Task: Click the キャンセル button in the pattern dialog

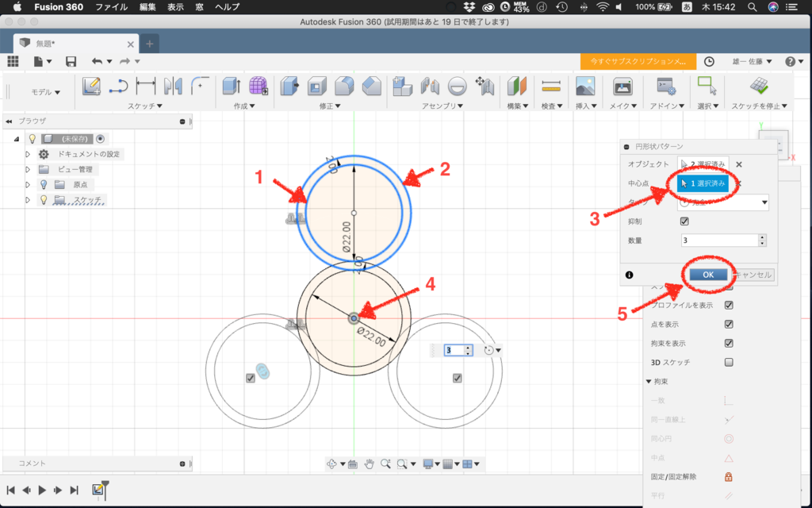Action: [754, 275]
